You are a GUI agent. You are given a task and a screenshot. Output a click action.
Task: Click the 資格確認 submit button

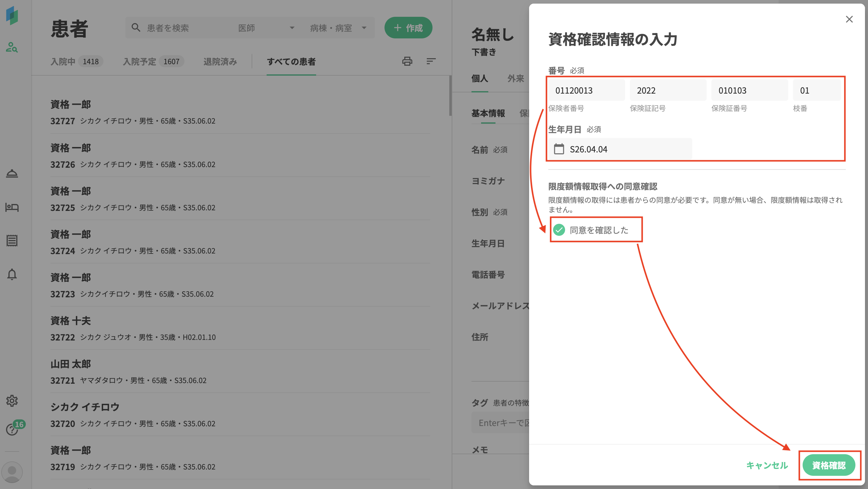tap(829, 465)
